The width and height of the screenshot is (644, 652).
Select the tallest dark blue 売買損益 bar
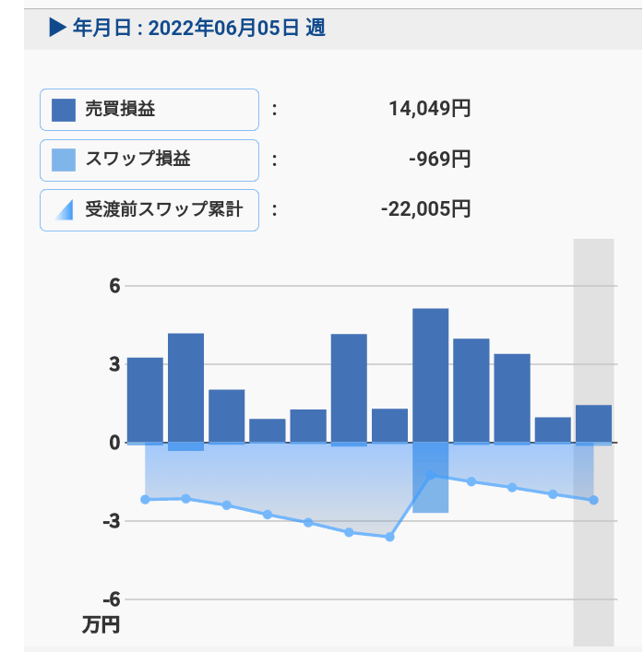(x=430, y=375)
